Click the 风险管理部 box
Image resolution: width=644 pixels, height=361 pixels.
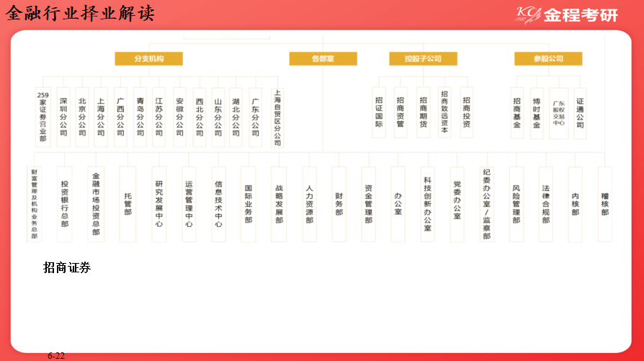tap(516, 204)
